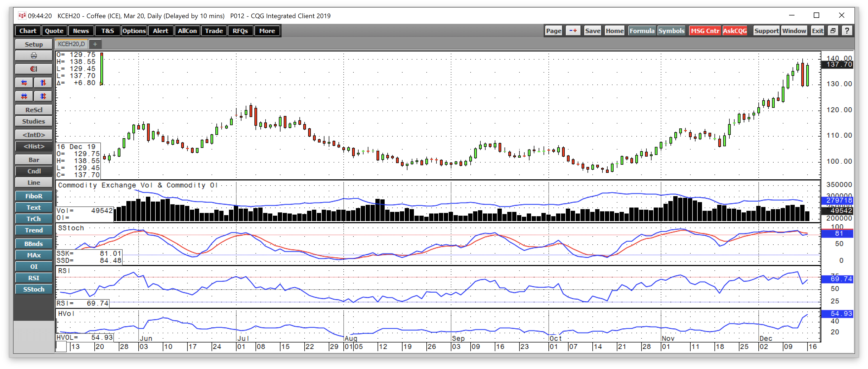
Task: Open the Quote menu
Action: [54, 31]
